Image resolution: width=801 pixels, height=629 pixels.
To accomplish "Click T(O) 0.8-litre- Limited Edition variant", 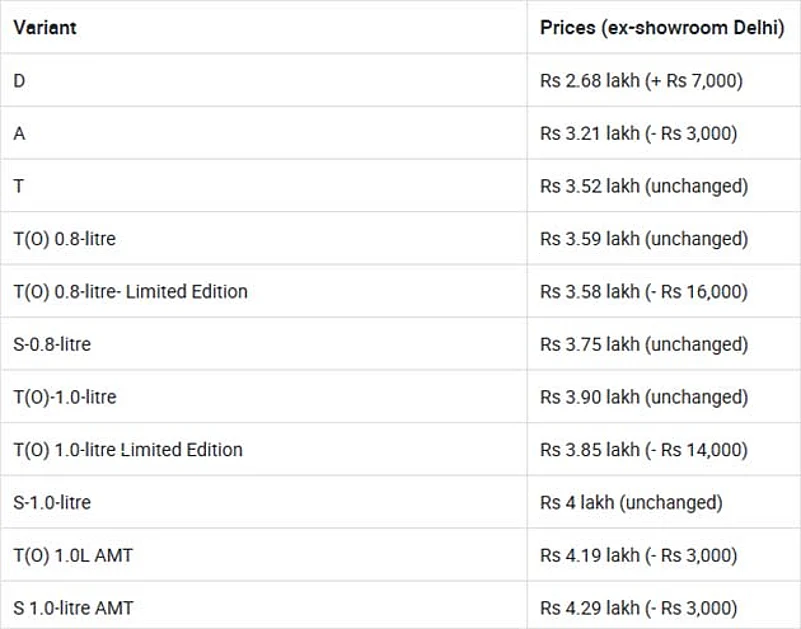I will 130,292.
